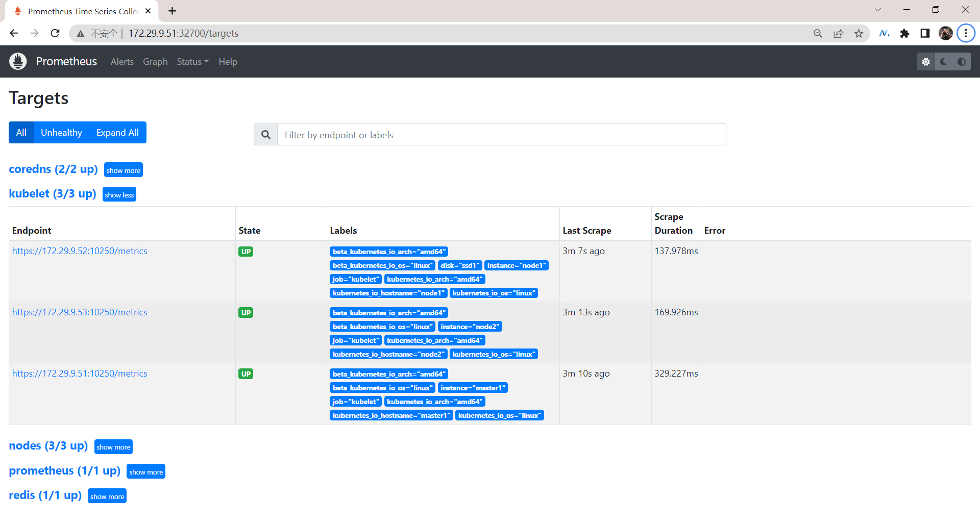This screenshot has width=980, height=523.
Task: Switch to the dark theme moon icon
Action: click(944, 62)
